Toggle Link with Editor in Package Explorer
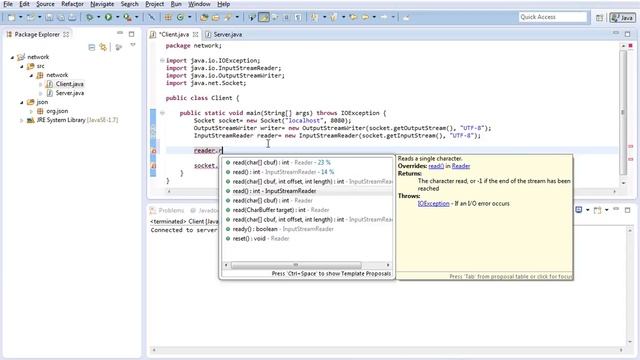Image resolution: width=640 pixels, height=360 pixels. pos(103,48)
